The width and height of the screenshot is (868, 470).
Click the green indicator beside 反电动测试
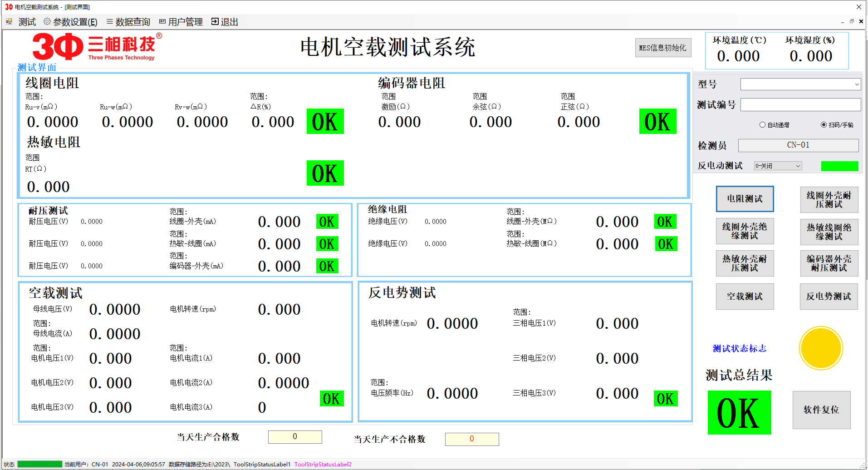pos(839,166)
